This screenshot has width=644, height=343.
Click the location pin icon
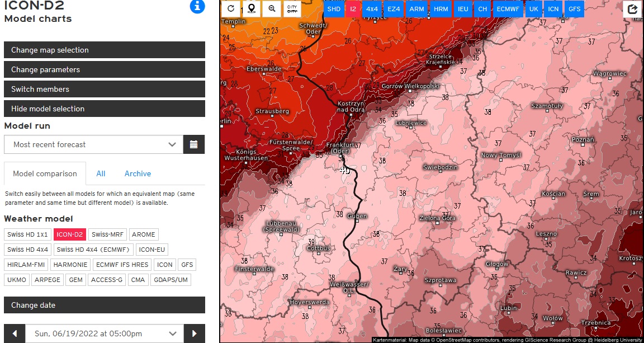tap(251, 9)
